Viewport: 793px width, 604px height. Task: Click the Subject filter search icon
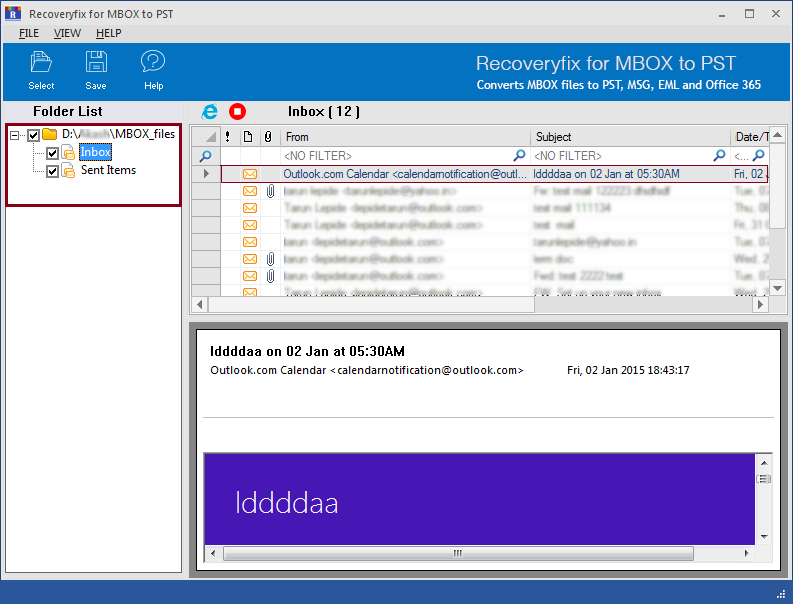pyautogui.click(x=719, y=155)
